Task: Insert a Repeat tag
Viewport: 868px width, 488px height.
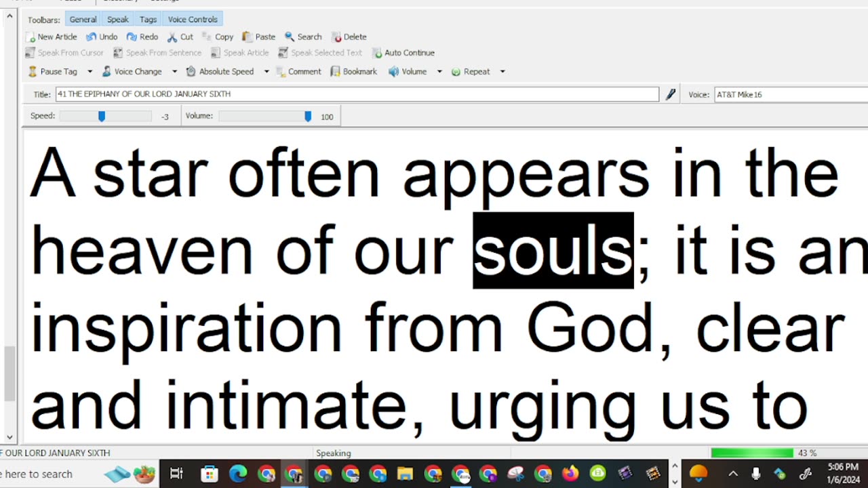Action: pyautogui.click(x=471, y=71)
